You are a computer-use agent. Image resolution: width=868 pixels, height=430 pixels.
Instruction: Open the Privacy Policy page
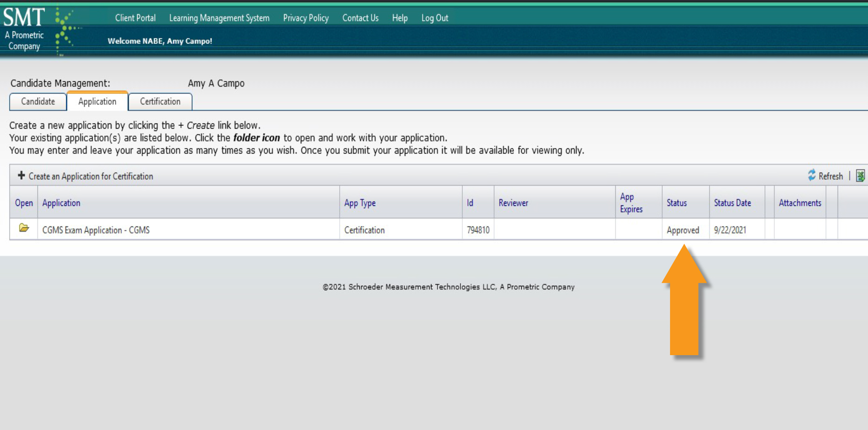click(x=306, y=18)
